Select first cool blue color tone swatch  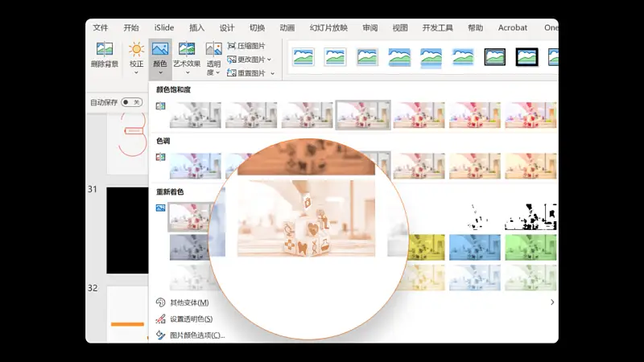[x=195, y=166]
